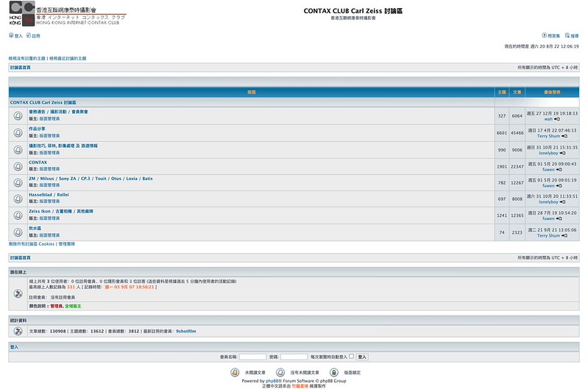Click the status icon beside 攝影技巧 forum
588x389 pixels.
pyautogui.click(x=18, y=149)
